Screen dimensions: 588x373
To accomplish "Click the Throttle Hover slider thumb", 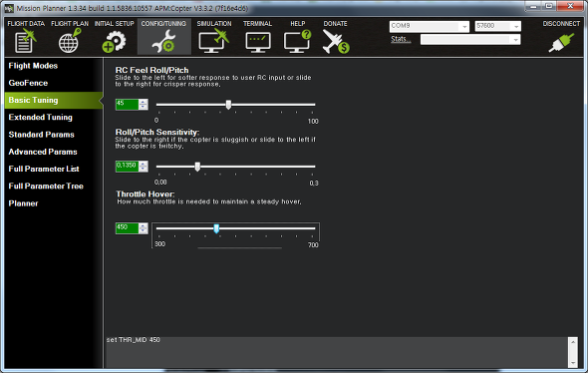I will point(216,228).
